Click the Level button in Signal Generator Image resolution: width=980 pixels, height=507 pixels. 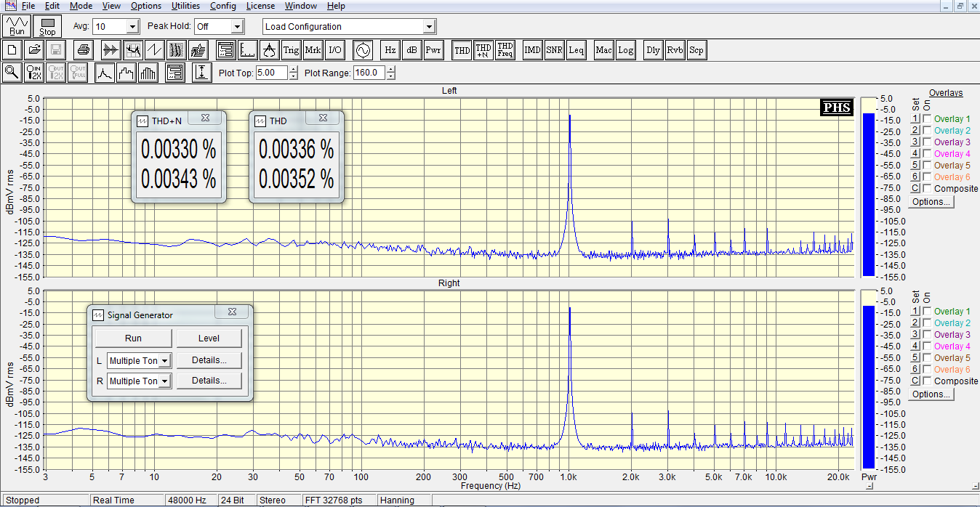(209, 338)
